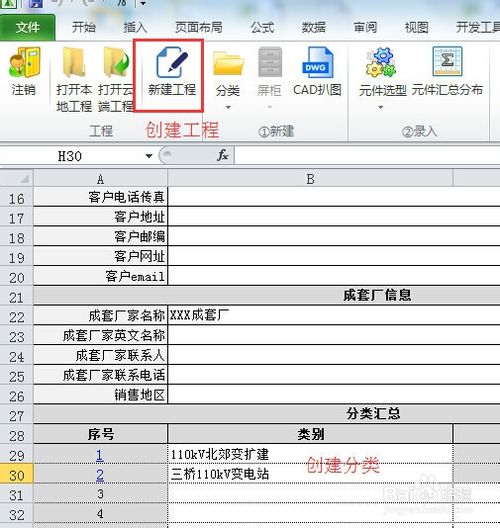500x528 pixels.
Task: Select row 17 header
Action: tap(16, 218)
